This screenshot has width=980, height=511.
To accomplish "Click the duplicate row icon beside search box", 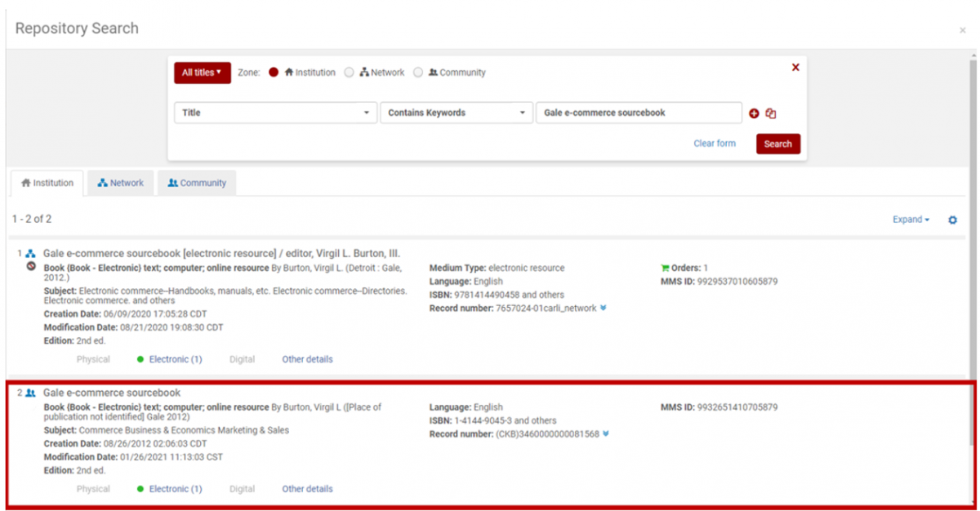I will point(771,113).
